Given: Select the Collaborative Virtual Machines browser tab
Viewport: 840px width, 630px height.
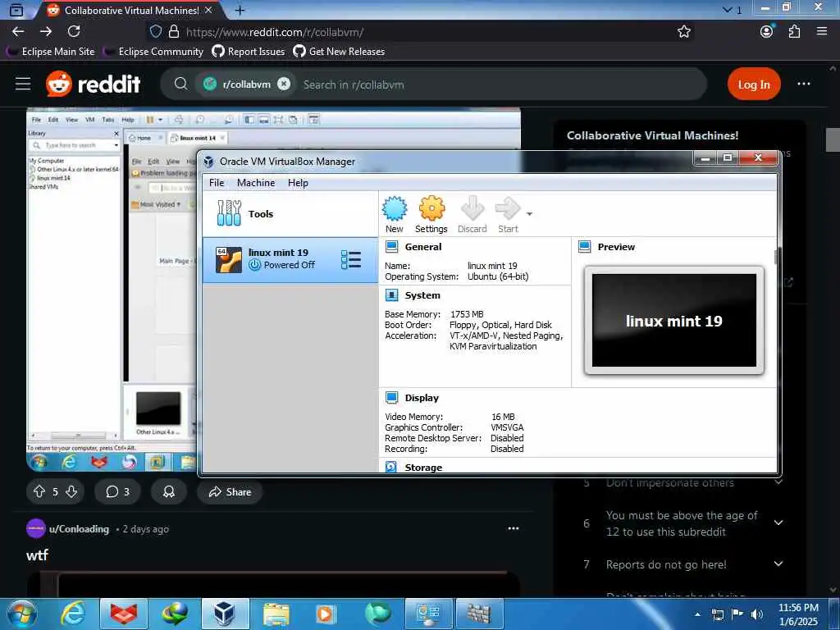Looking at the screenshot, I should pyautogui.click(x=130, y=10).
